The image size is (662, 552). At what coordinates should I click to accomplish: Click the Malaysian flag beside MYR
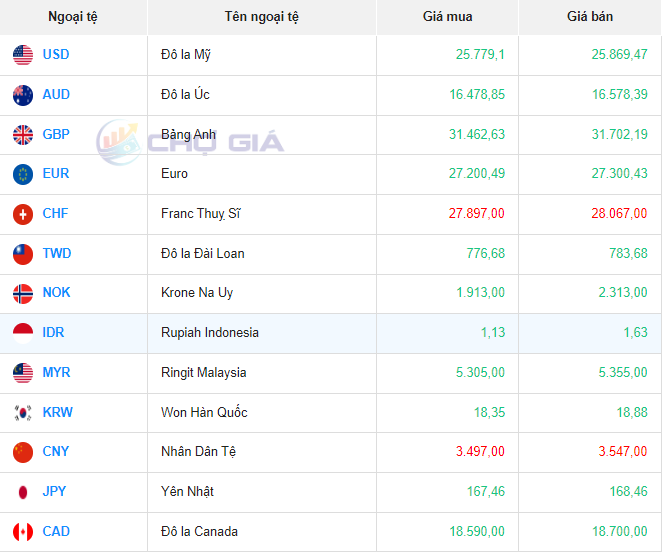(x=23, y=373)
